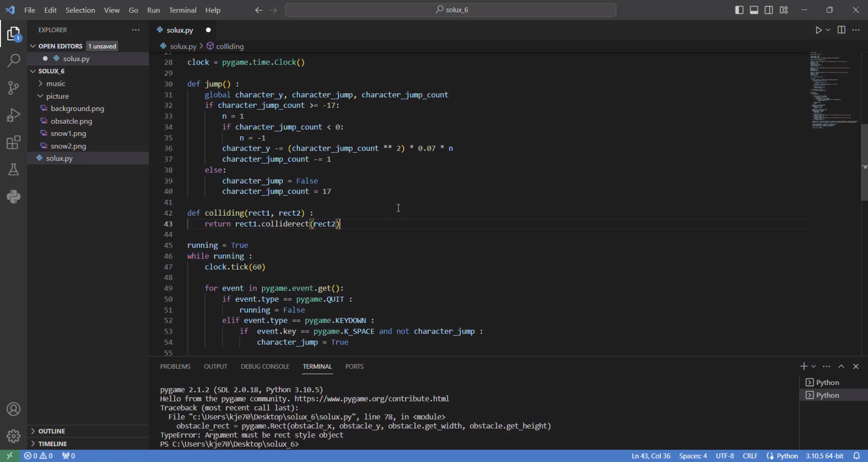Toggle the secondary side bar visibility
Image resolution: width=868 pixels, height=462 pixels.
[768, 10]
